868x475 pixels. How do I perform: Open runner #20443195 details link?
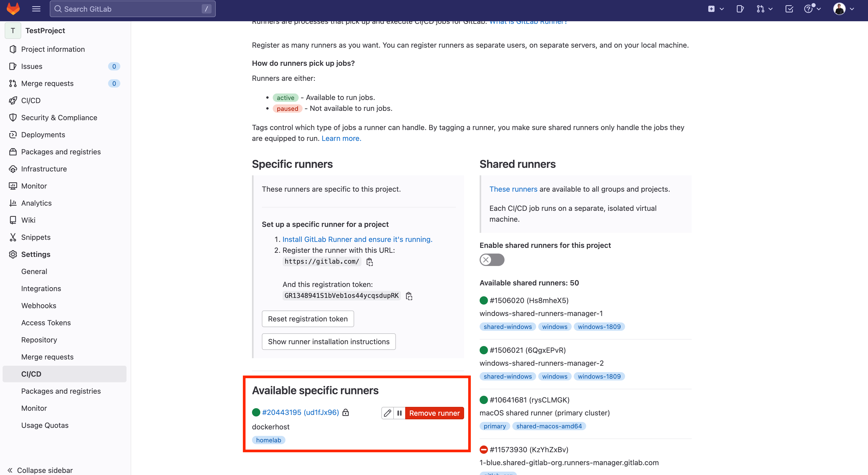pyautogui.click(x=300, y=412)
